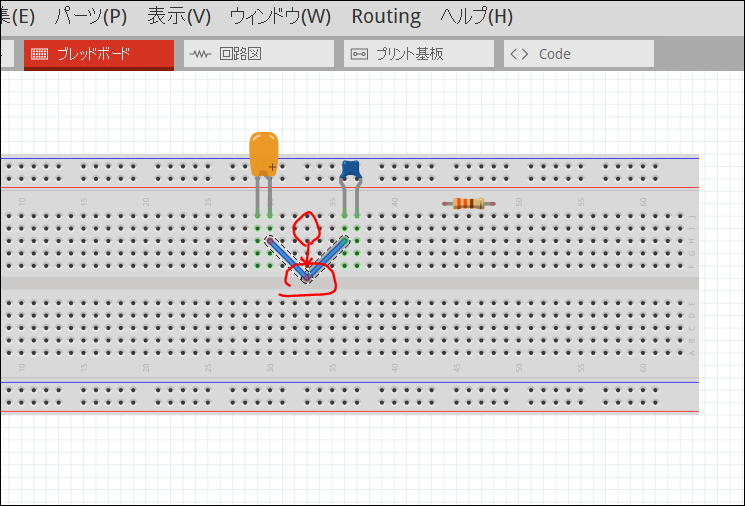The width and height of the screenshot is (745, 506).
Task: Open the ヘルプ(H) menu
Action: coord(477,17)
